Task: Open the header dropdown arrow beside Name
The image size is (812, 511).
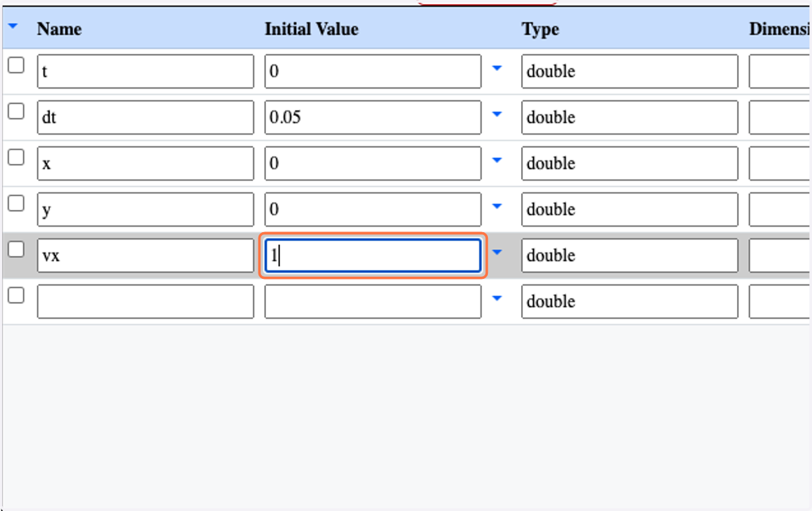Action: [14, 27]
